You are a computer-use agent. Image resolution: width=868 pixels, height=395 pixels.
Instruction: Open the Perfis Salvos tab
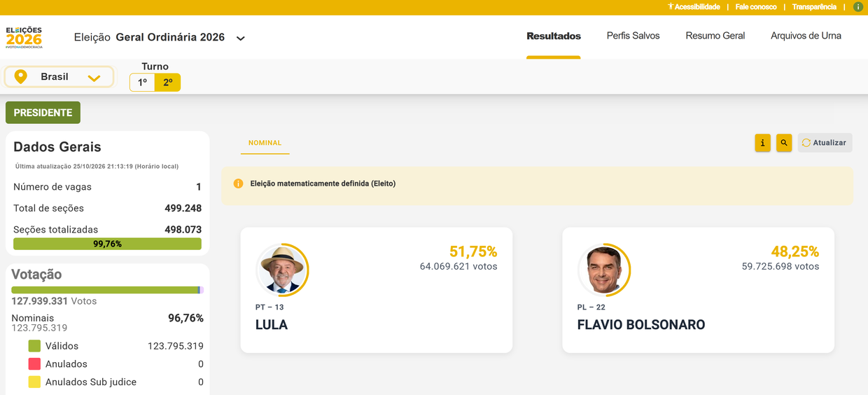click(633, 36)
